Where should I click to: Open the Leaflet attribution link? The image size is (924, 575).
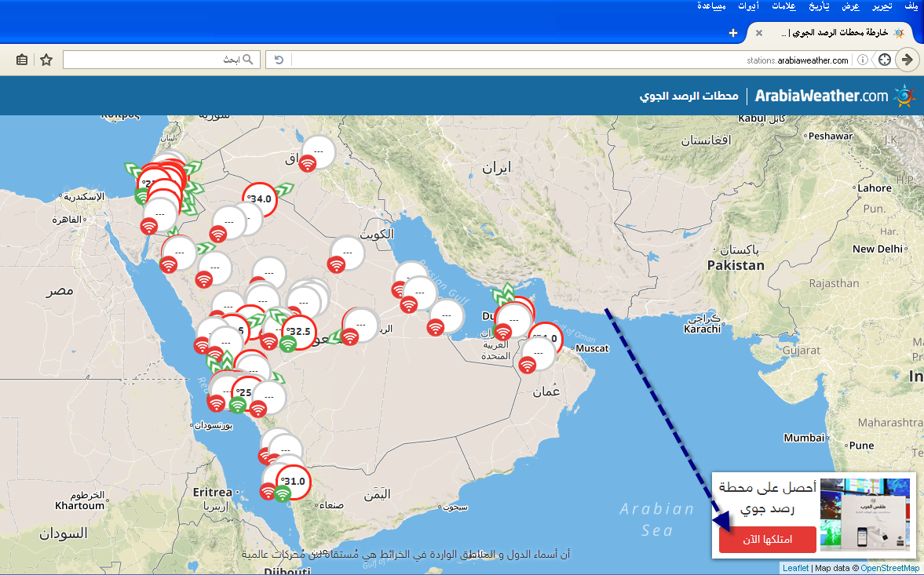pos(795,568)
